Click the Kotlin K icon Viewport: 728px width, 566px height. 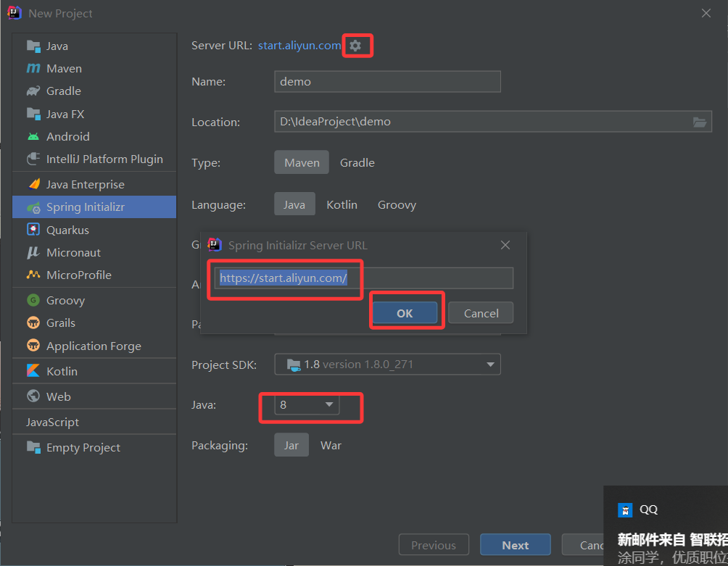pyautogui.click(x=33, y=370)
